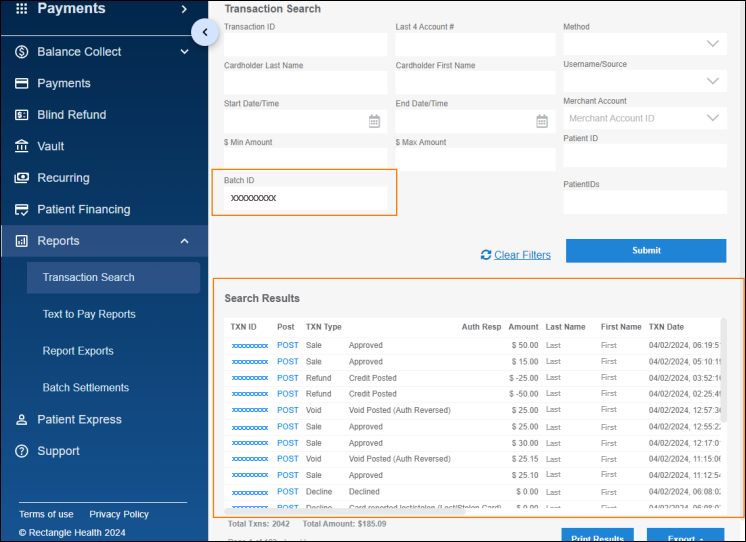Collapse the Reports menu section
This screenshot has width=746, height=542.
(x=184, y=241)
